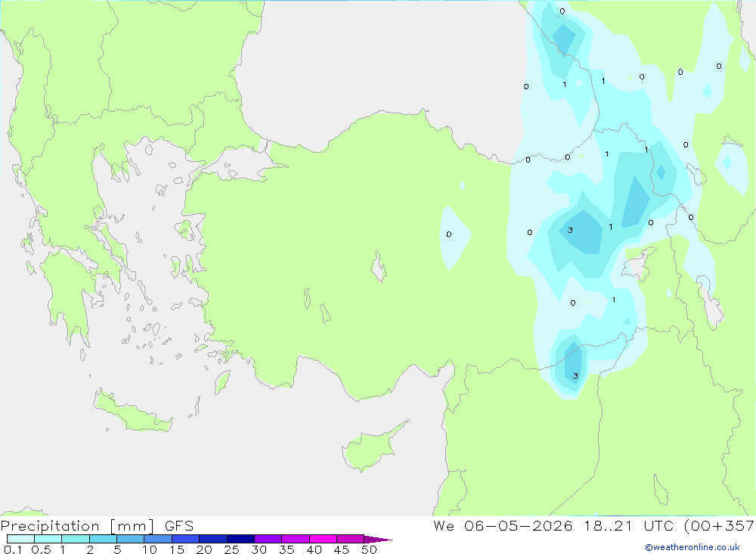Viewport: 756px width, 554px height.
Task: Pick the 30–35 mm purple legend swatch
Action: 268,539
